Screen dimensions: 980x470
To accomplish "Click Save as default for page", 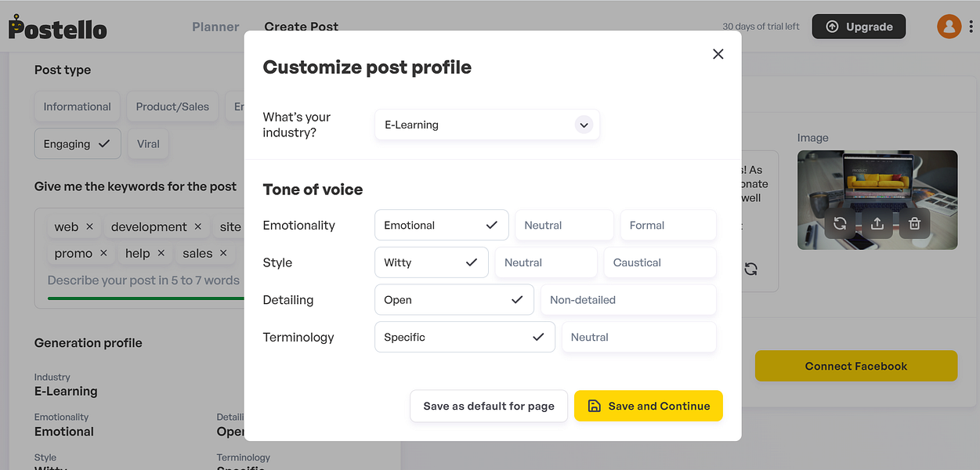I will [489, 406].
